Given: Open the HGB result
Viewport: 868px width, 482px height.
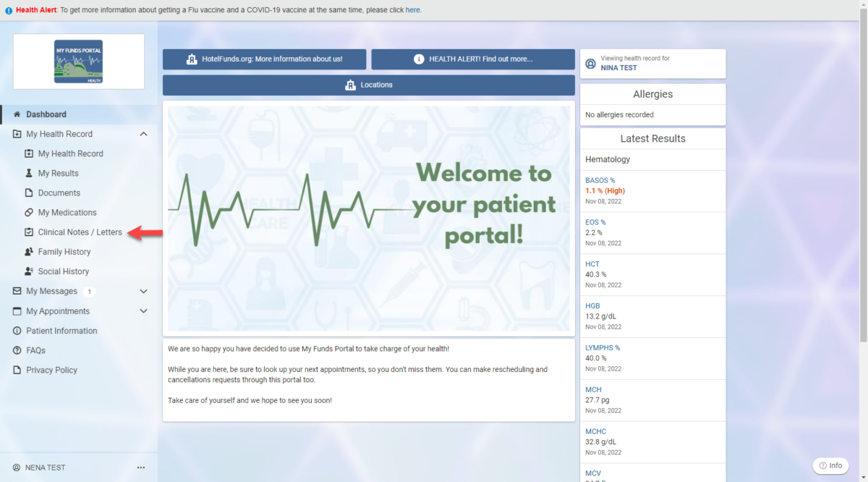Looking at the screenshot, I should 592,306.
